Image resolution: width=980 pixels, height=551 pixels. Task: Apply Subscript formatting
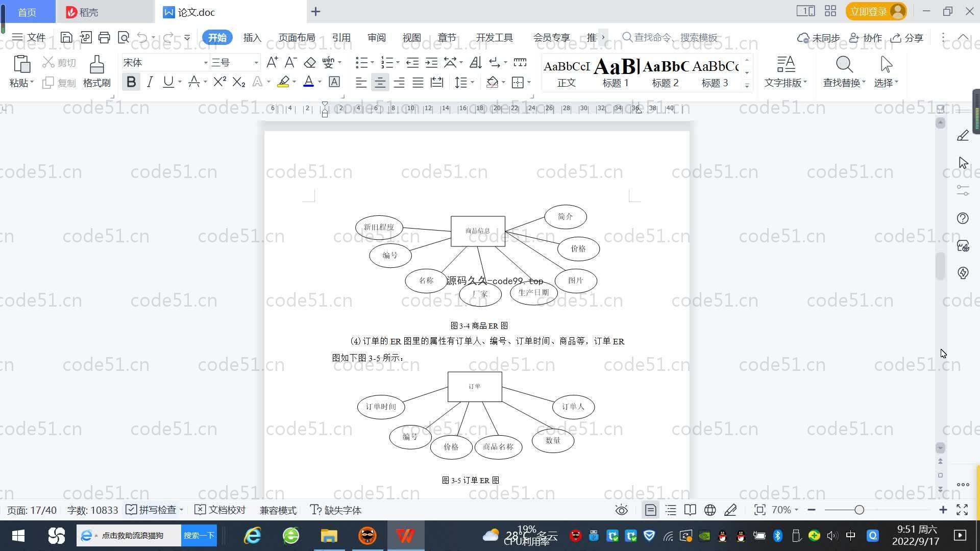pos(238,82)
